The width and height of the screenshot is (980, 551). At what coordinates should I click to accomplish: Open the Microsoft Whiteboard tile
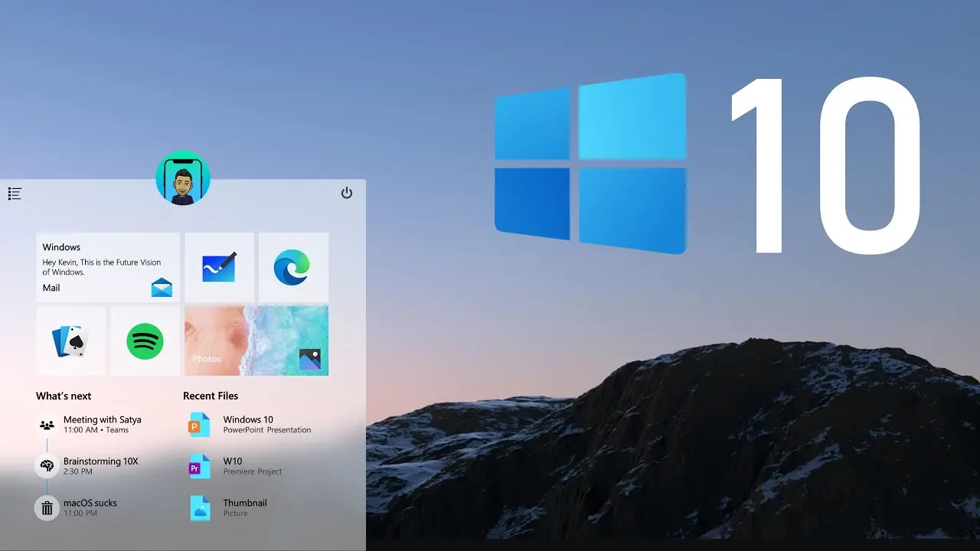[220, 266]
